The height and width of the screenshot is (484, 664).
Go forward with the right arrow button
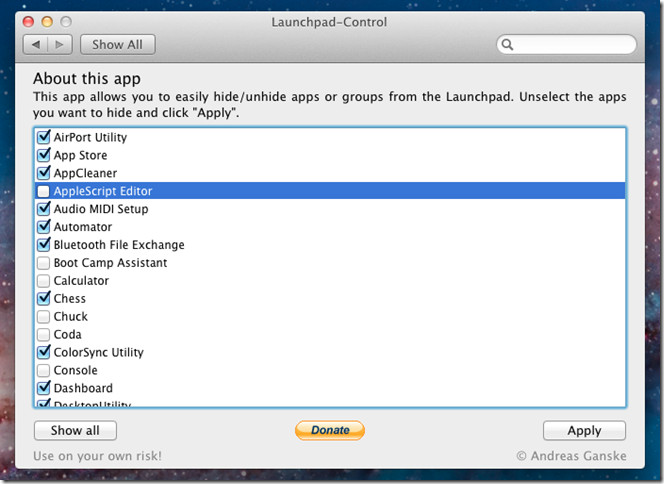[x=60, y=44]
